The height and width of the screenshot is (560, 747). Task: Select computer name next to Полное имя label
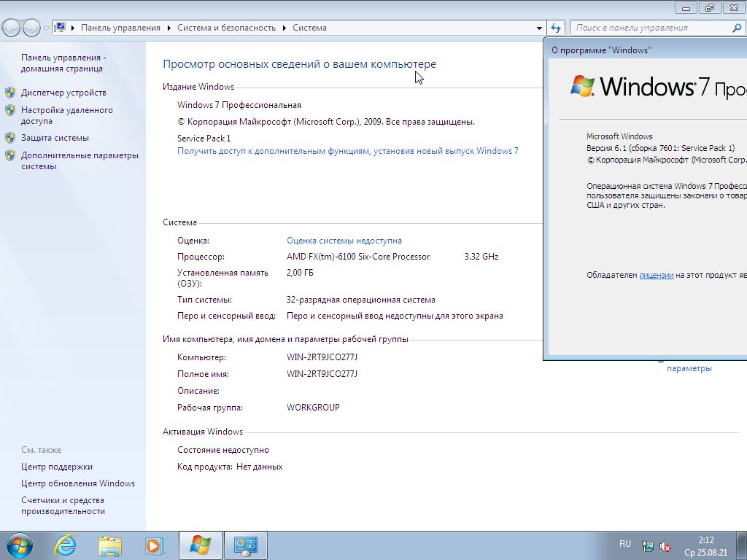(x=322, y=374)
